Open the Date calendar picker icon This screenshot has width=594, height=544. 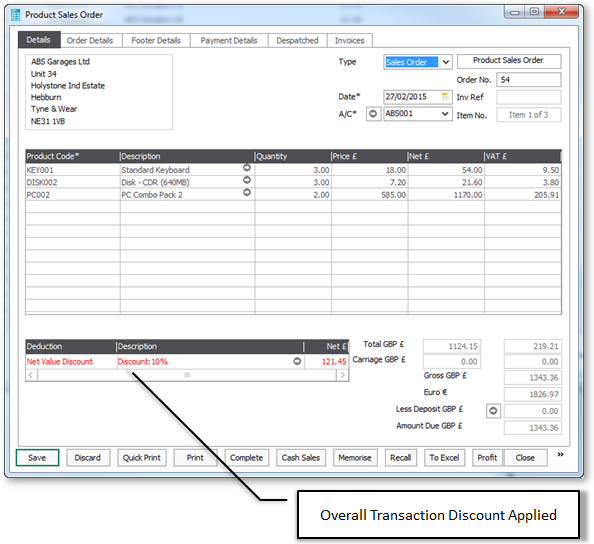446,97
